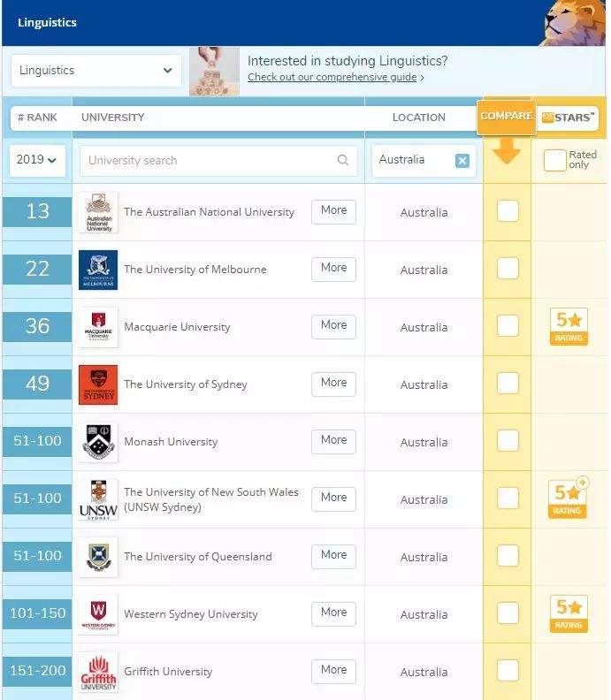Click More for University of Melbourne
The image size is (611, 700).
[333, 269]
